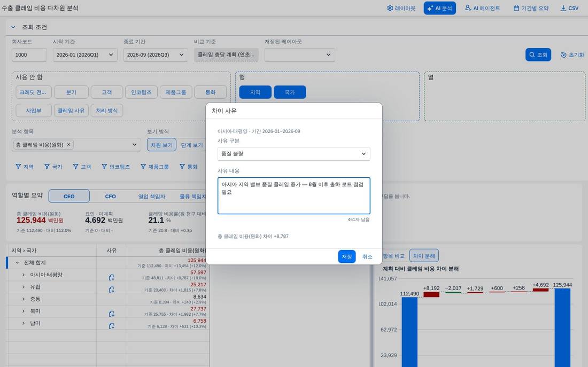Open the 지역 funnel filter
The image size is (588, 367).
tap(25, 167)
